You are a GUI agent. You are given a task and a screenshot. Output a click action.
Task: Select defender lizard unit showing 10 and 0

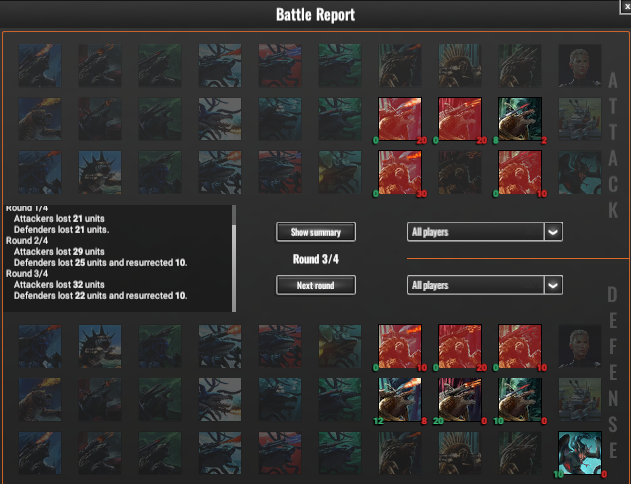pyautogui.click(x=520, y=400)
